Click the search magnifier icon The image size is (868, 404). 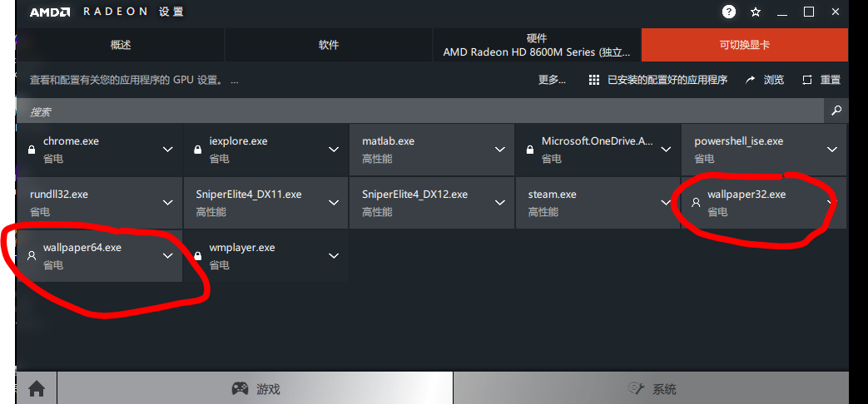836,111
